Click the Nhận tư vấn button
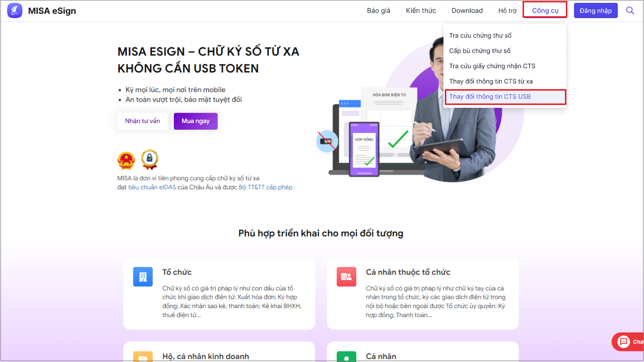 (142, 121)
